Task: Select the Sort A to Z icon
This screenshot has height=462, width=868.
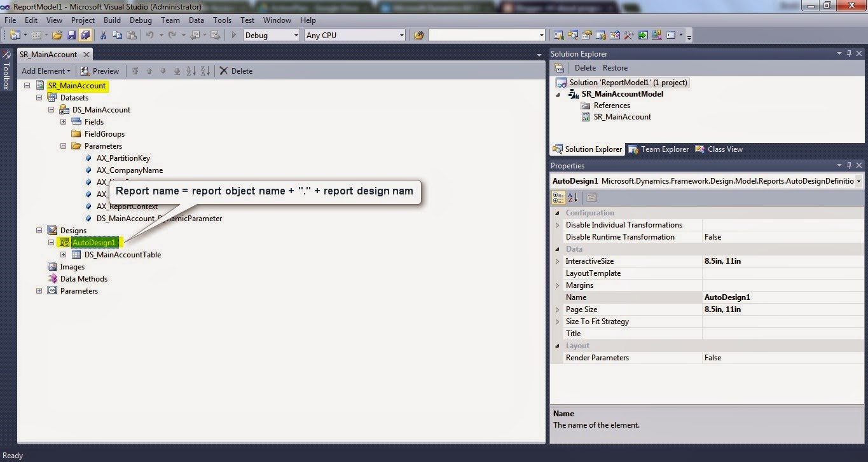Action: click(191, 71)
